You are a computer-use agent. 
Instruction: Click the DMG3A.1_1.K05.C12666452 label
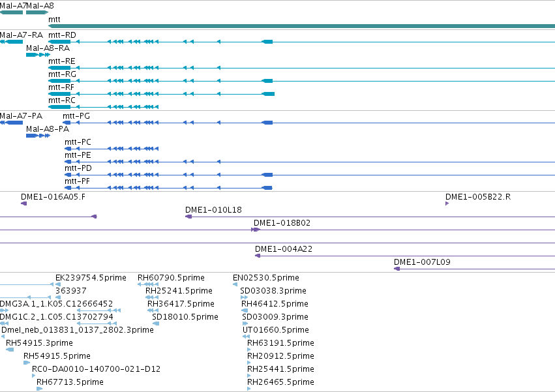click(x=56, y=304)
